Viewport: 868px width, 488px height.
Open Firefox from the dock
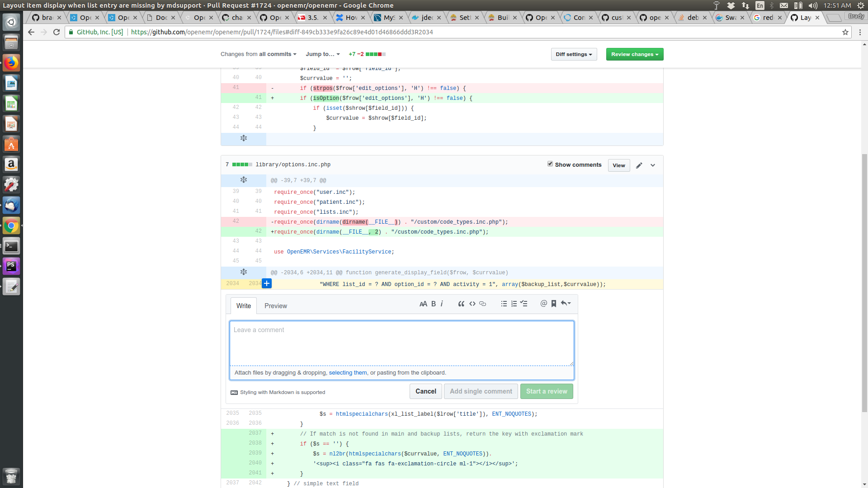click(x=11, y=62)
